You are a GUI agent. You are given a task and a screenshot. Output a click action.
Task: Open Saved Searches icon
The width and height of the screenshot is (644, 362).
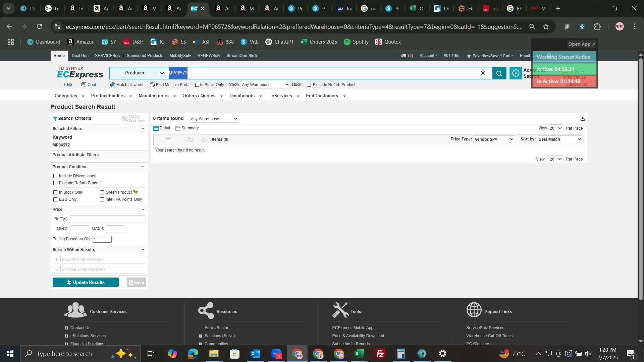(x=125, y=119)
